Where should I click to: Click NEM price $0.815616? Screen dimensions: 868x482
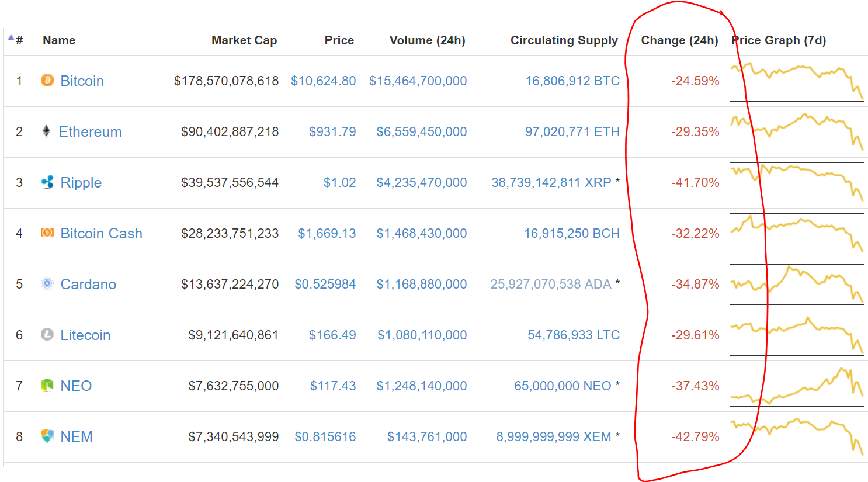pyautogui.click(x=325, y=437)
